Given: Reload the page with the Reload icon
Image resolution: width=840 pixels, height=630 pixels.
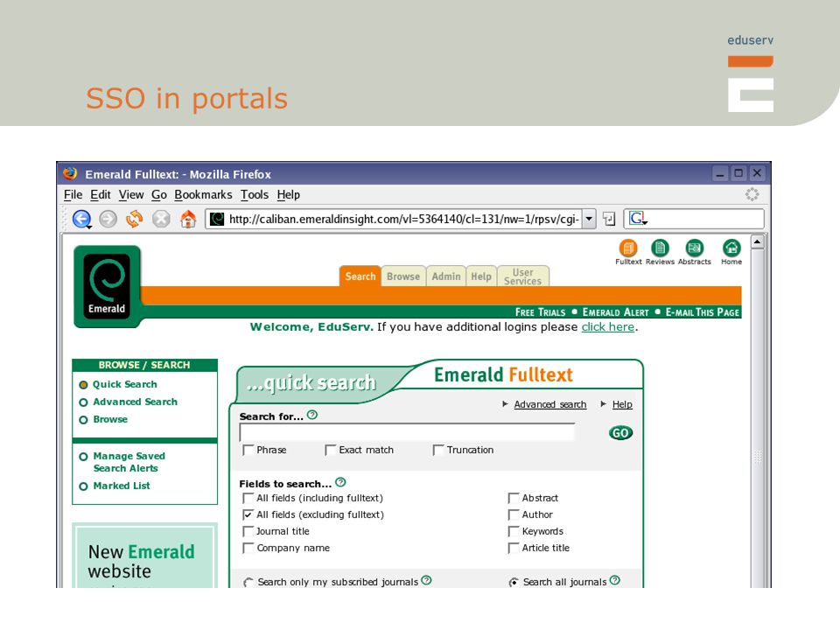Looking at the screenshot, I should point(135,219).
